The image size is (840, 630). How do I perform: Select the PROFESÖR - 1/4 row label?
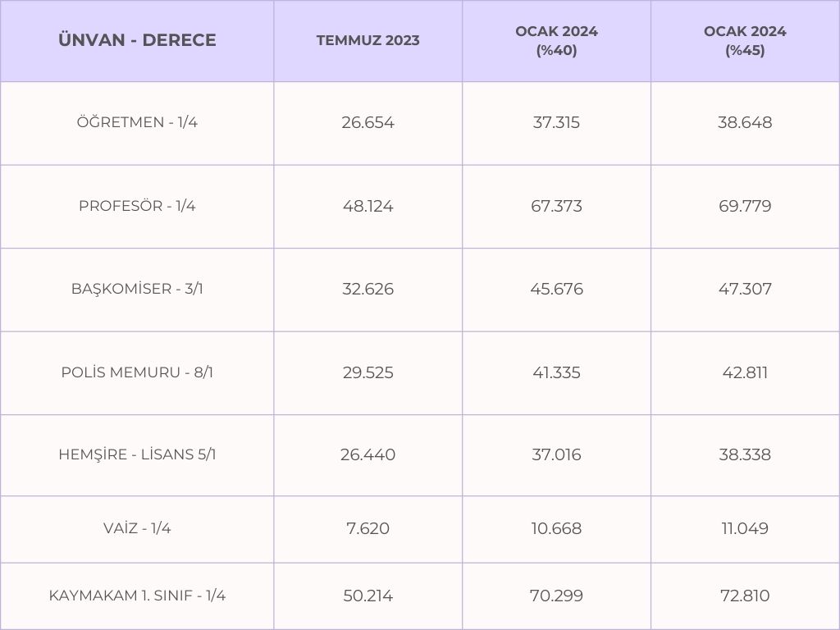coord(137,206)
